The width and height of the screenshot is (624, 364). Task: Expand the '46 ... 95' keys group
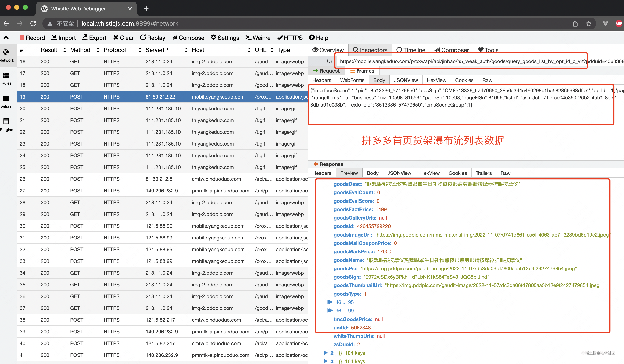tap(330, 302)
